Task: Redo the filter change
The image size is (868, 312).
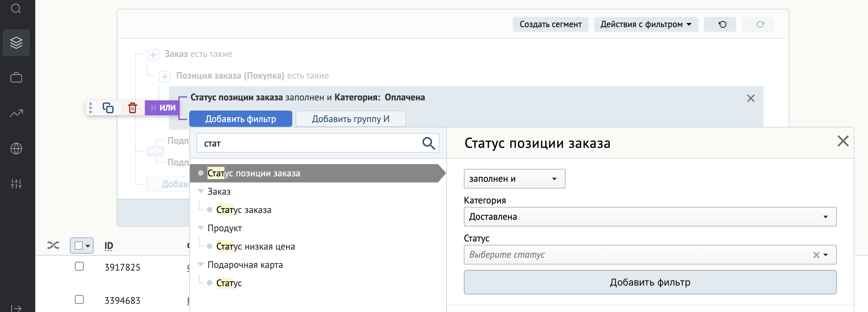Action: pos(758,24)
